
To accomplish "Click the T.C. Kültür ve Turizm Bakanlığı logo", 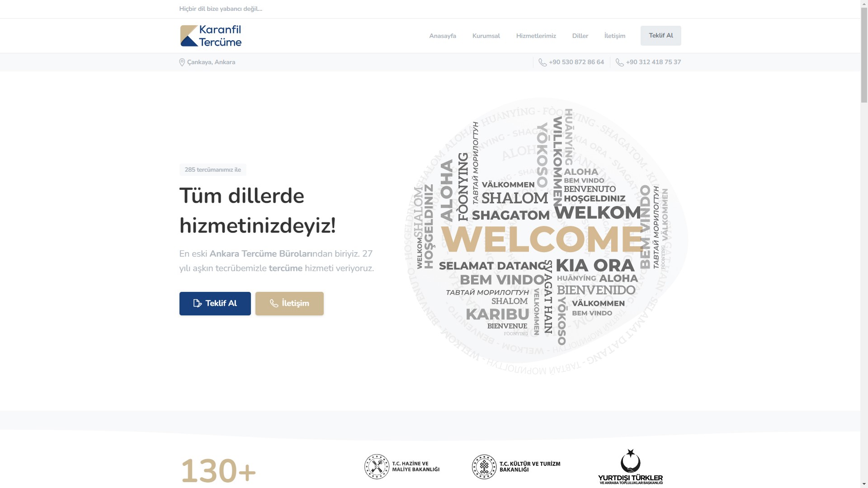I will coord(516,467).
